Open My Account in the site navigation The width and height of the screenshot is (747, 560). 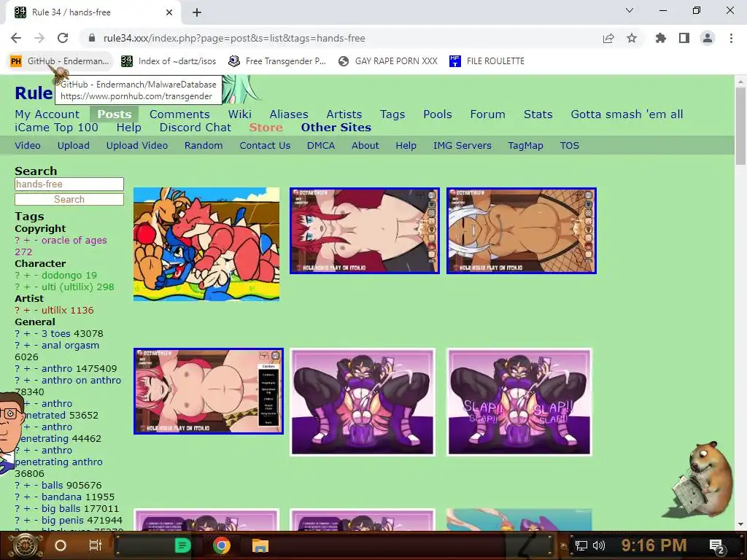click(47, 114)
